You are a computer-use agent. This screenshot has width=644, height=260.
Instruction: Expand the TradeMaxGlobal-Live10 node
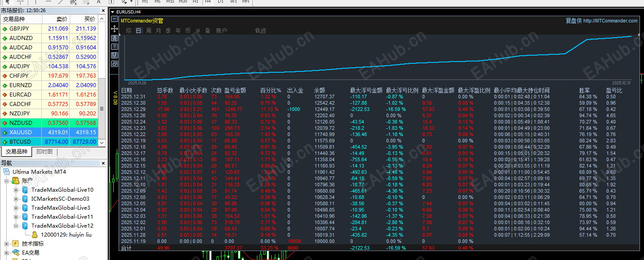(16, 190)
